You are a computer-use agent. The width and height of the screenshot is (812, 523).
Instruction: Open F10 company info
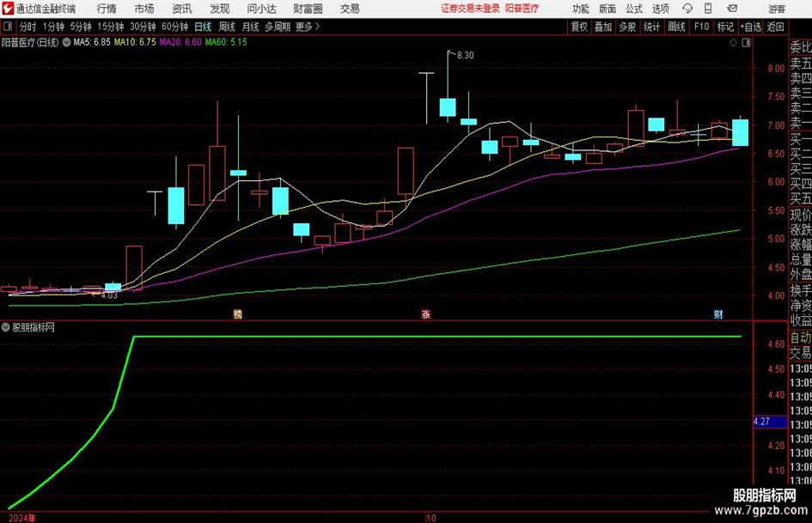pyautogui.click(x=701, y=27)
